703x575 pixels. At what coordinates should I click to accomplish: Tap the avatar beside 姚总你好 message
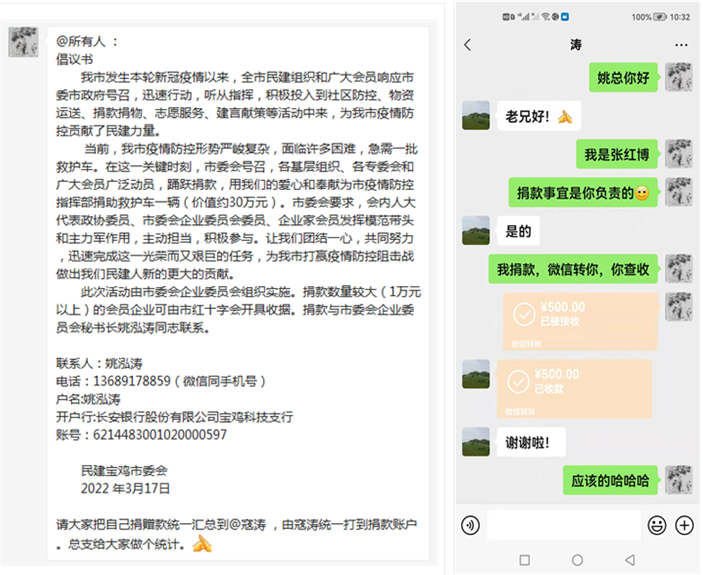(679, 77)
